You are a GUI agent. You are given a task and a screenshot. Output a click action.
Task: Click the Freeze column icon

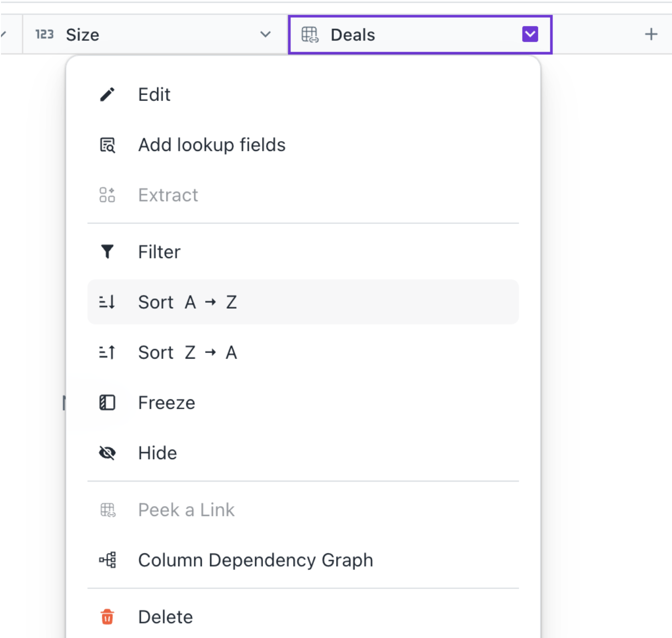107,403
